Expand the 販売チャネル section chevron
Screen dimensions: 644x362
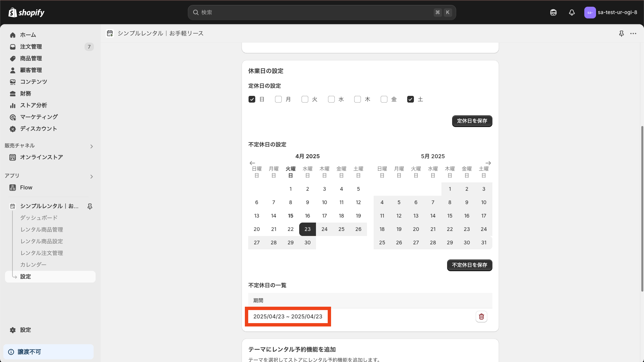coord(92,146)
